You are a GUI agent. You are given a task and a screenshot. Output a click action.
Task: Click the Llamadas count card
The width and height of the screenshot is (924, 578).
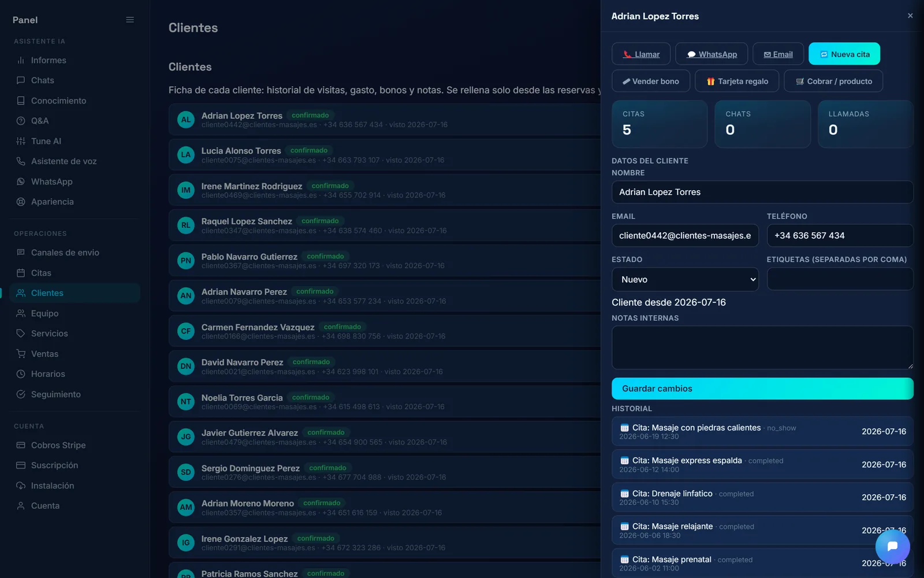[866, 124]
